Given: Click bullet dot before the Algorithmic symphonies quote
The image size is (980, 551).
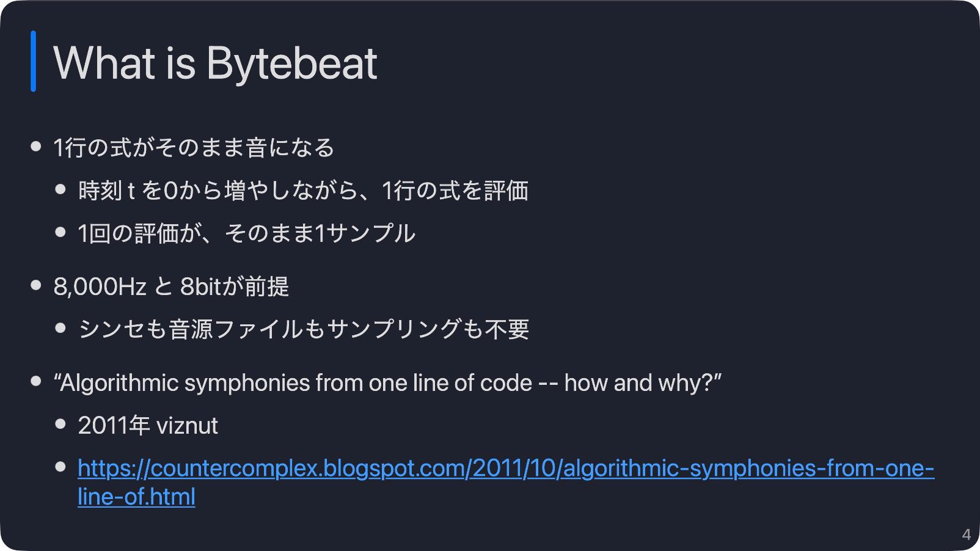Looking at the screenshot, I should tap(35, 382).
